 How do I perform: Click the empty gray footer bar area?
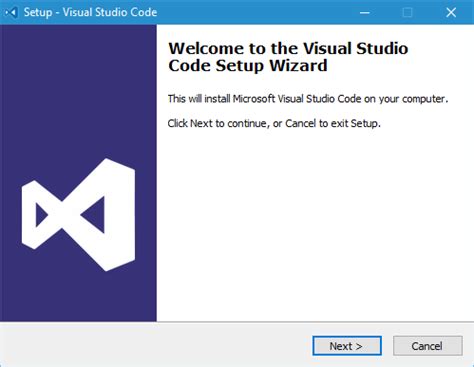coord(155,345)
